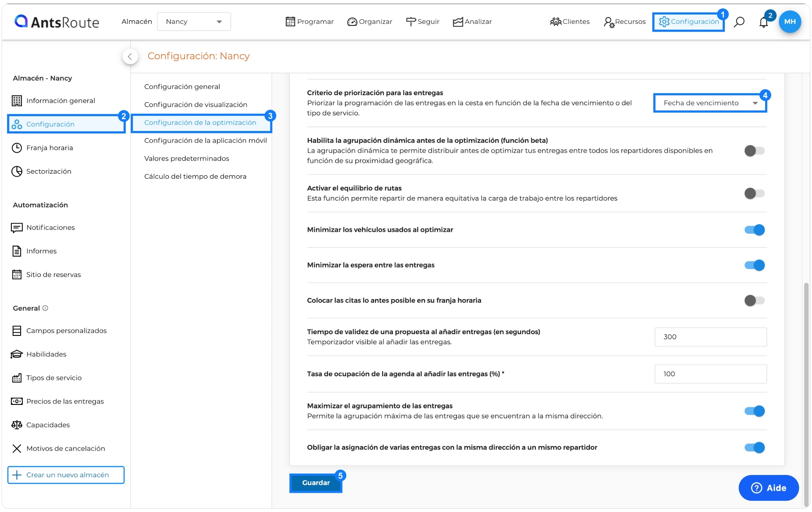Click the Habilidades graduation cap icon
Screen dimensions: 812x512
17,354
